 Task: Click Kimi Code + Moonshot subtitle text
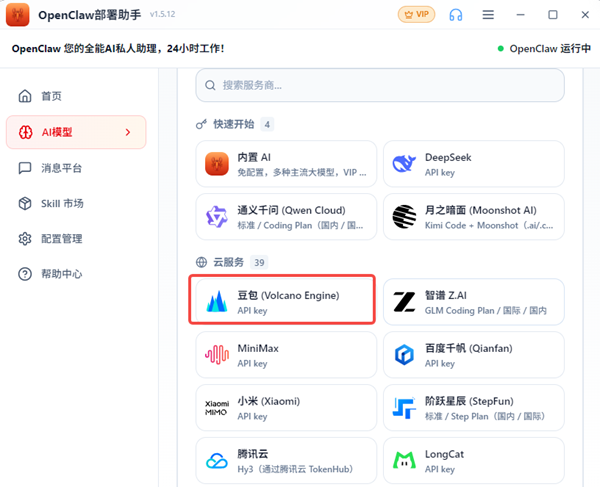click(489, 225)
